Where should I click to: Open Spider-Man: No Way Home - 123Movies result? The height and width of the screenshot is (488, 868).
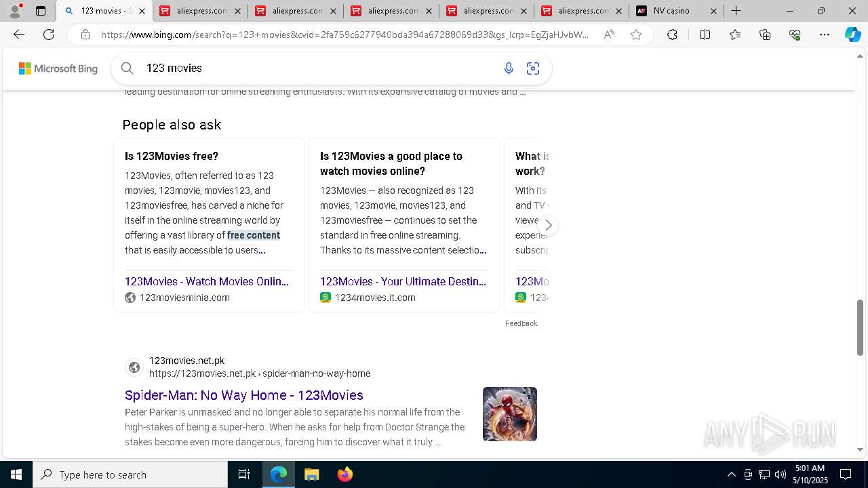pos(244,395)
